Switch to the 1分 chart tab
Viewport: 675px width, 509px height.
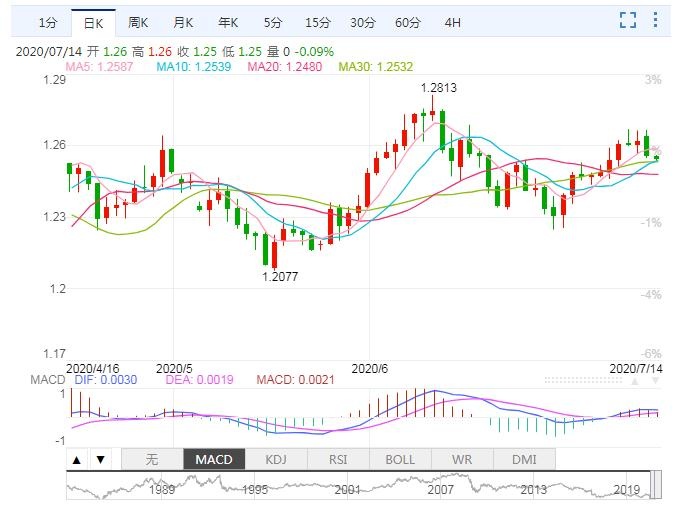tap(48, 21)
